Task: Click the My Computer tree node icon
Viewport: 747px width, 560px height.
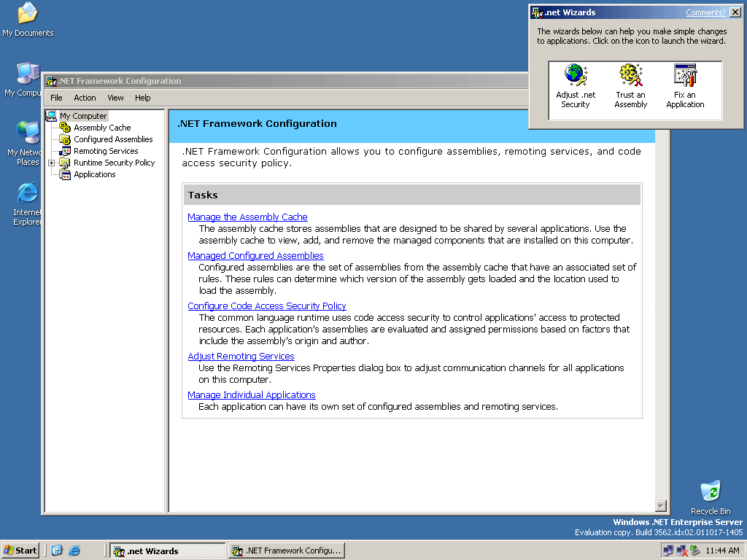Action: click(51, 116)
